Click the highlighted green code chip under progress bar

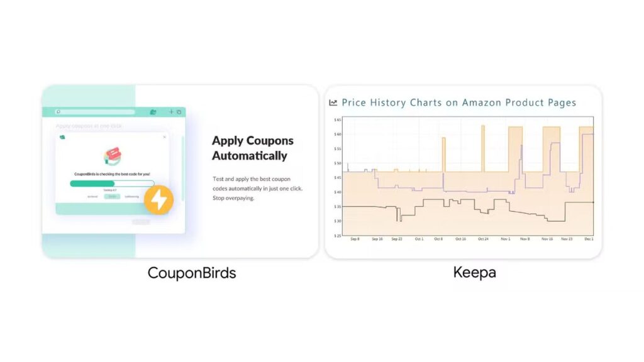coord(112,197)
